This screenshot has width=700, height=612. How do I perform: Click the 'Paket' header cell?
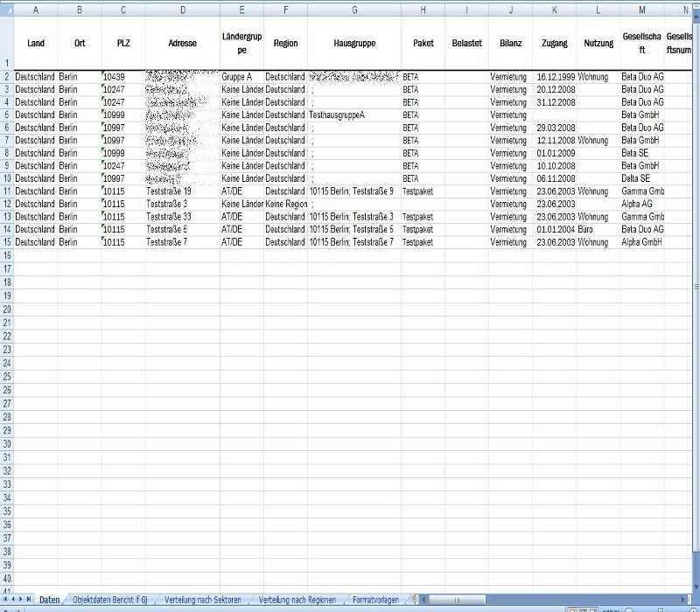point(423,43)
